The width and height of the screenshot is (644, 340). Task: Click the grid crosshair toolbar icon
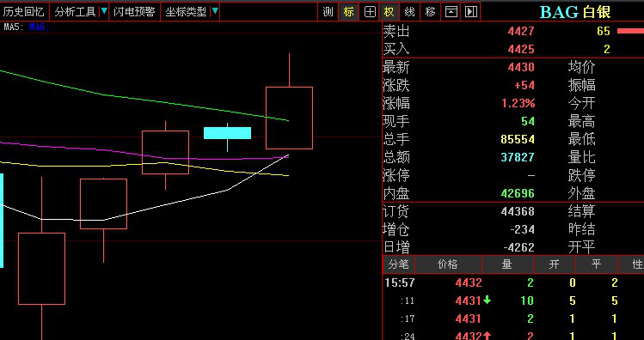pyautogui.click(x=370, y=12)
